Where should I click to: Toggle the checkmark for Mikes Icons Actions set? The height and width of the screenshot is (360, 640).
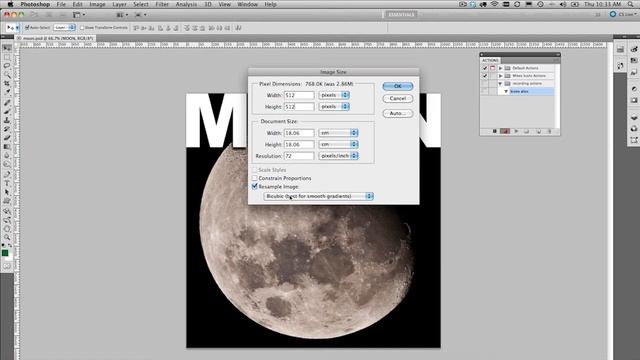[485, 76]
